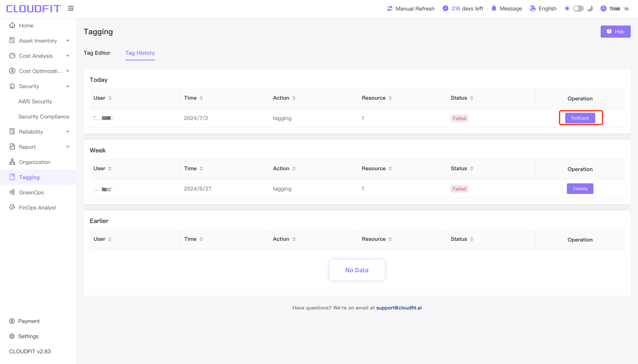
Task: Expand the Cost Optimization chevron
Action: tap(68, 71)
